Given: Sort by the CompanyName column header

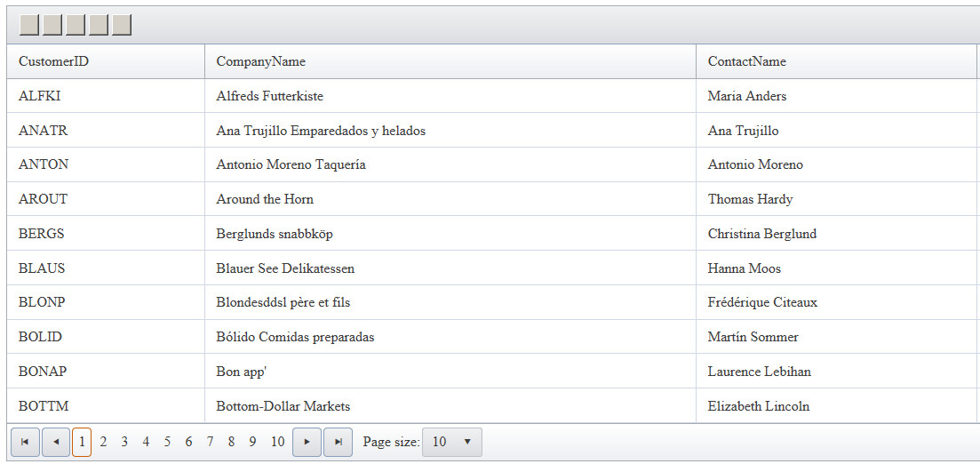Looking at the screenshot, I should (260, 61).
